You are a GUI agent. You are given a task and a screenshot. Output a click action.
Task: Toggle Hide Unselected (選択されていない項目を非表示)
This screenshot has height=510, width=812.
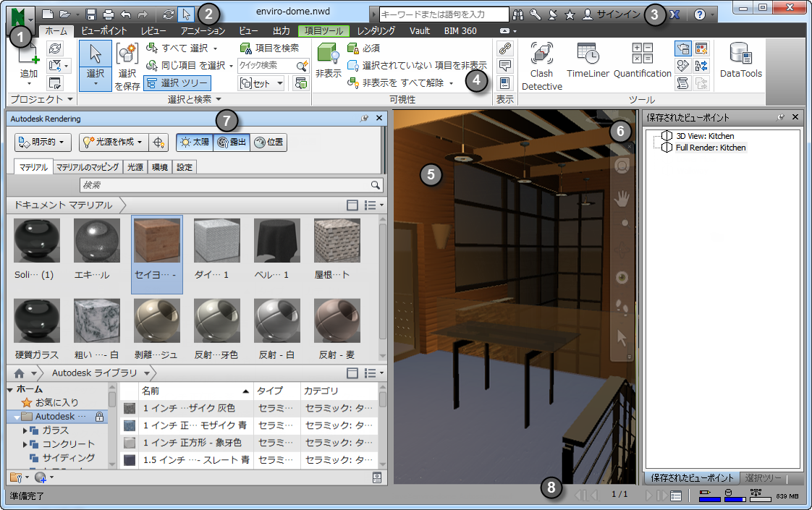pyautogui.click(x=417, y=65)
